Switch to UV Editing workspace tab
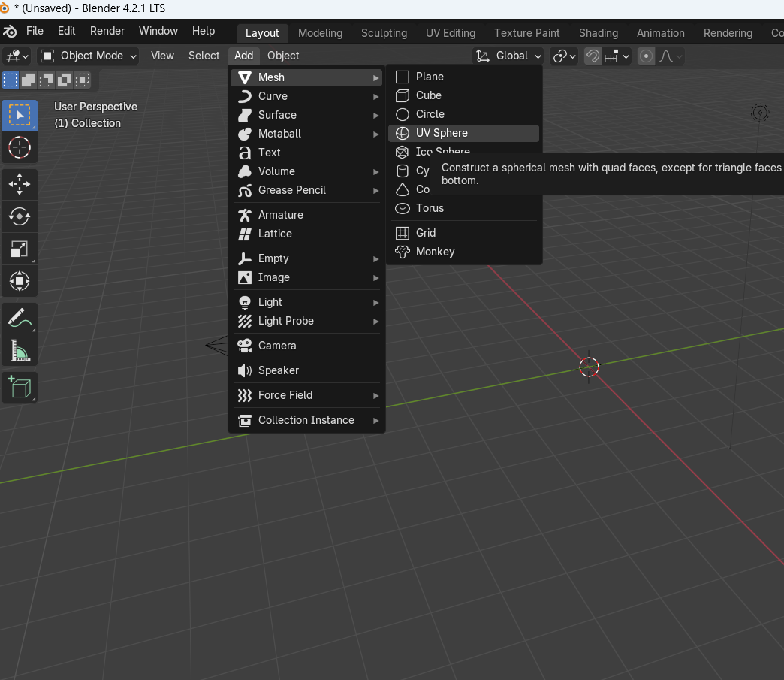This screenshot has width=784, height=680. (x=451, y=33)
